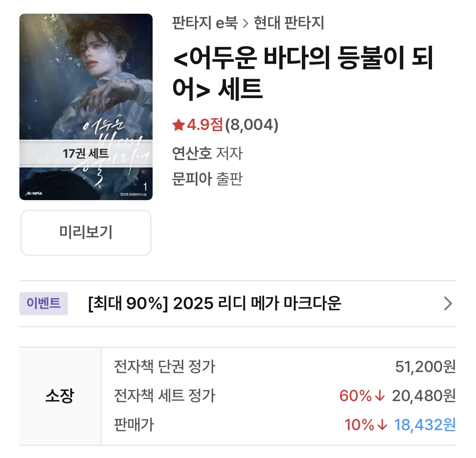The width and height of the screenshot is (476, 458).
Task: Click the purple 이벤트 badge
Action: 44,303
